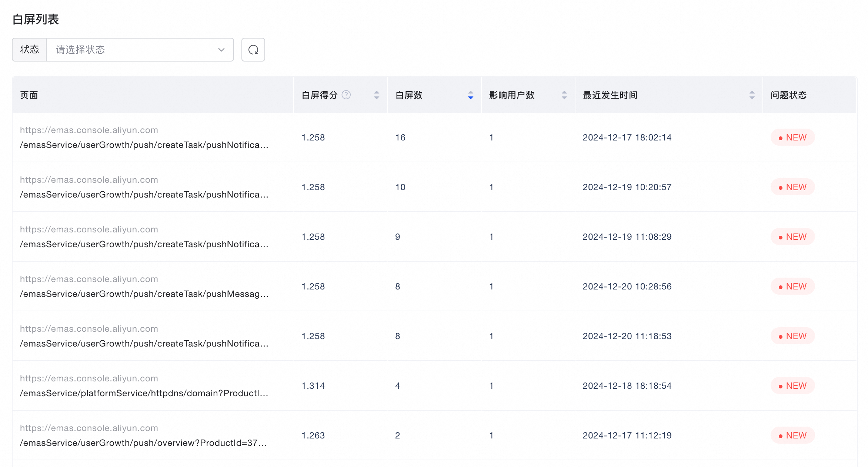The height and width of the screenshot is (467, 868).
Task: Click the 影响用户数 header label
Action: pos(512,95)
